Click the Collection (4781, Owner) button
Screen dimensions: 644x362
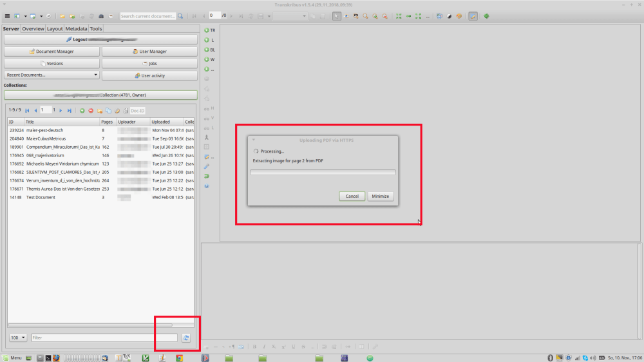pos(100,95)
